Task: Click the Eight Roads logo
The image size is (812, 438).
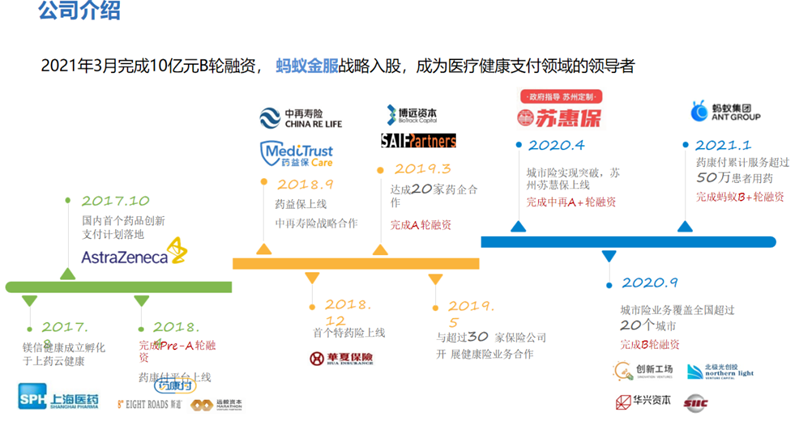Action: click(150, 404)
